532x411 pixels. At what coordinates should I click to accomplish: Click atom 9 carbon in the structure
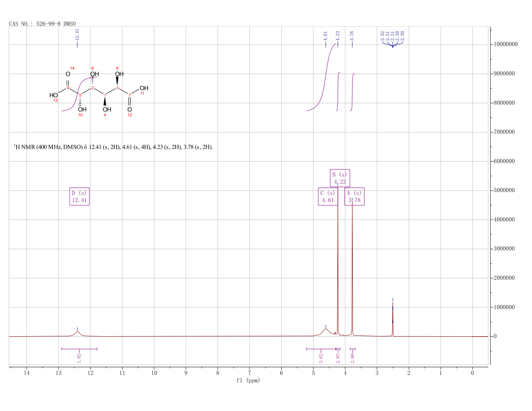click(x=68, y=88)
